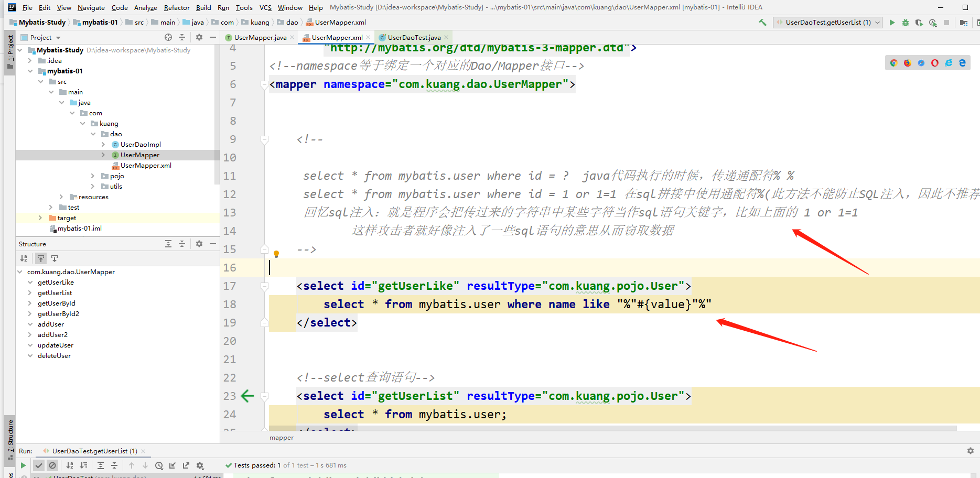Close the UserMapper.xml editor tab
The height and width of the screenshot is (478, 980).
point(368,37)
